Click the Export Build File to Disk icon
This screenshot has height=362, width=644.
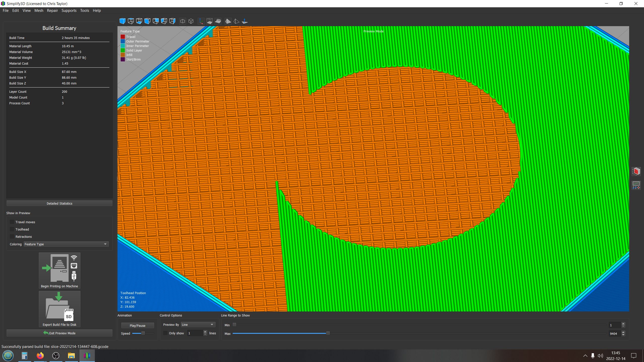point(60,309)
